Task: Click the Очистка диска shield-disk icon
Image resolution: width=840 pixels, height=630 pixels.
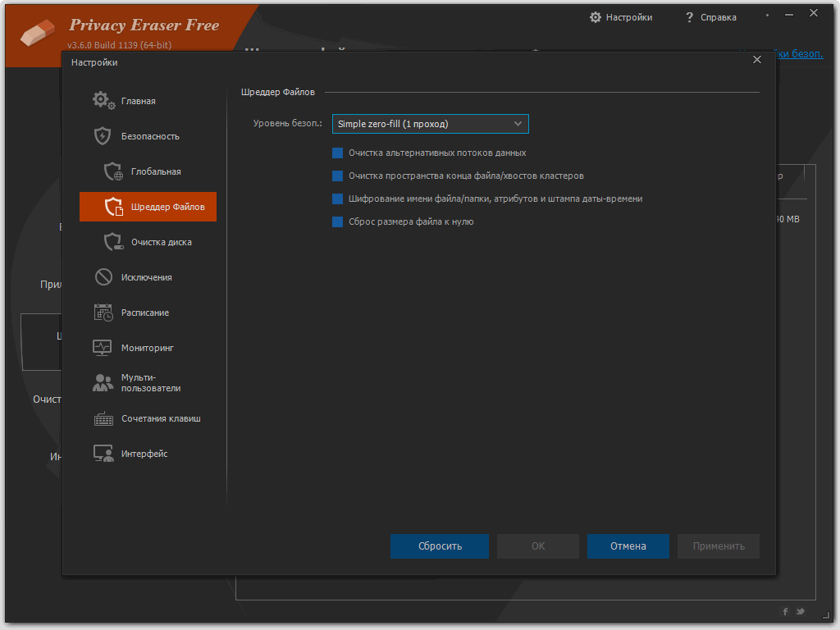Action: [x=113, y=242]
